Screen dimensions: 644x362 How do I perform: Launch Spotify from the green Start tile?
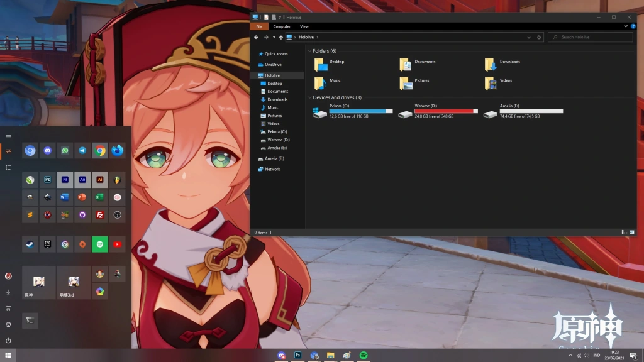(x=100, y=244)
